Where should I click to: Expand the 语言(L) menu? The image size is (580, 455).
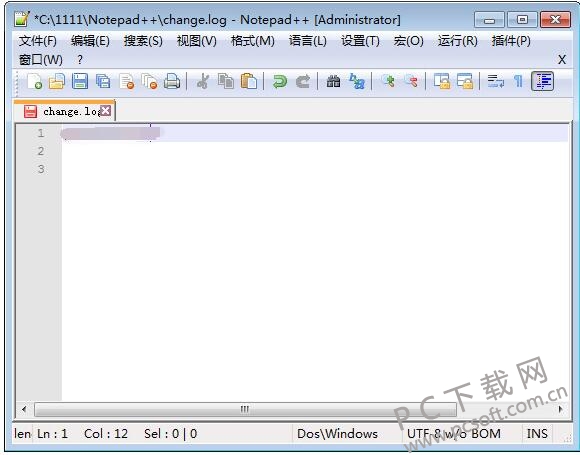click(x=308, y=41)
